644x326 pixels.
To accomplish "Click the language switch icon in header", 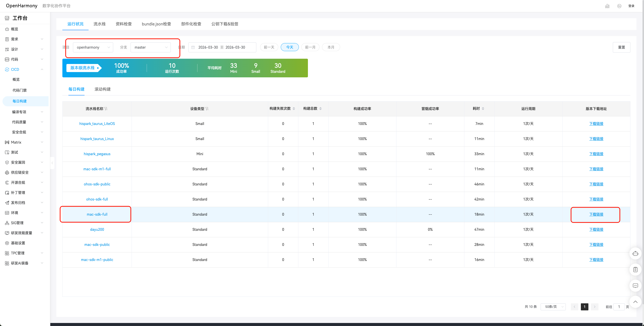I will (x=619, y=6).
